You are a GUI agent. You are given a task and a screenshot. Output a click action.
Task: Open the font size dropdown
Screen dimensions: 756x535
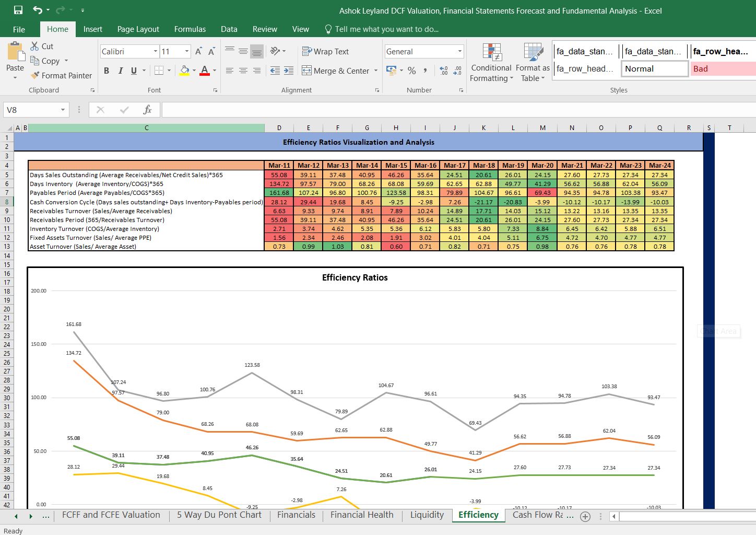click(x=187, y=51)
